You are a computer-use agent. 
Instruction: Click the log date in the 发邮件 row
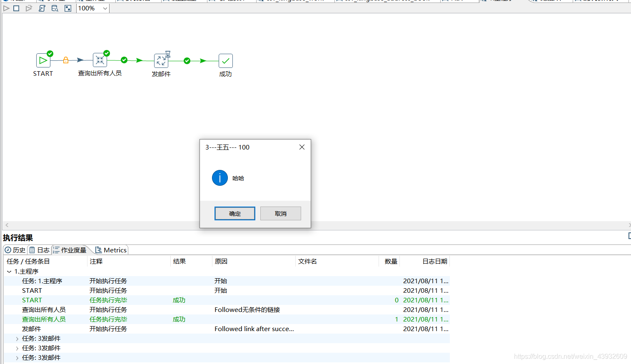(x=426, y=329)
